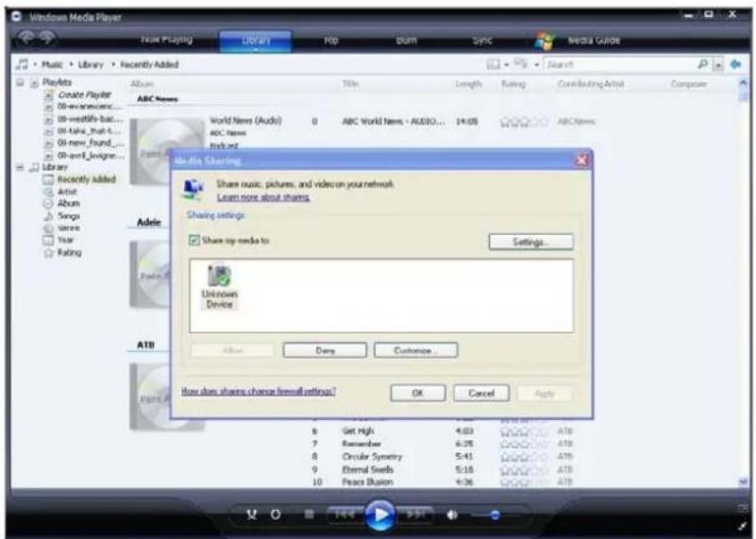Screen dimensions: 756x539
Task: Click the Windows logo icon by Media Guide
Action: [545, 41]
